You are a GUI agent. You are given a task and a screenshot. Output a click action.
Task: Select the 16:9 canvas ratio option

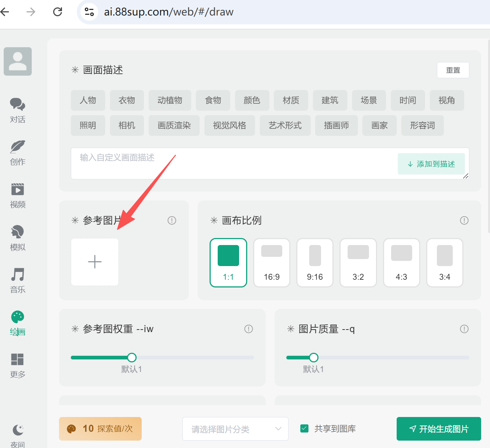pyautogui.click(x=272, y=262)
